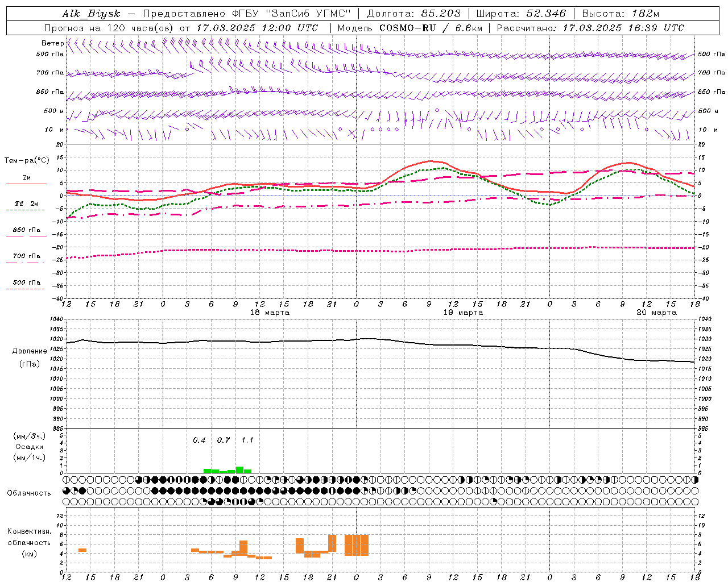Screen dimensions: 728x582
Task: Click the '0.7' precipitation value
Action: [224, 440]
